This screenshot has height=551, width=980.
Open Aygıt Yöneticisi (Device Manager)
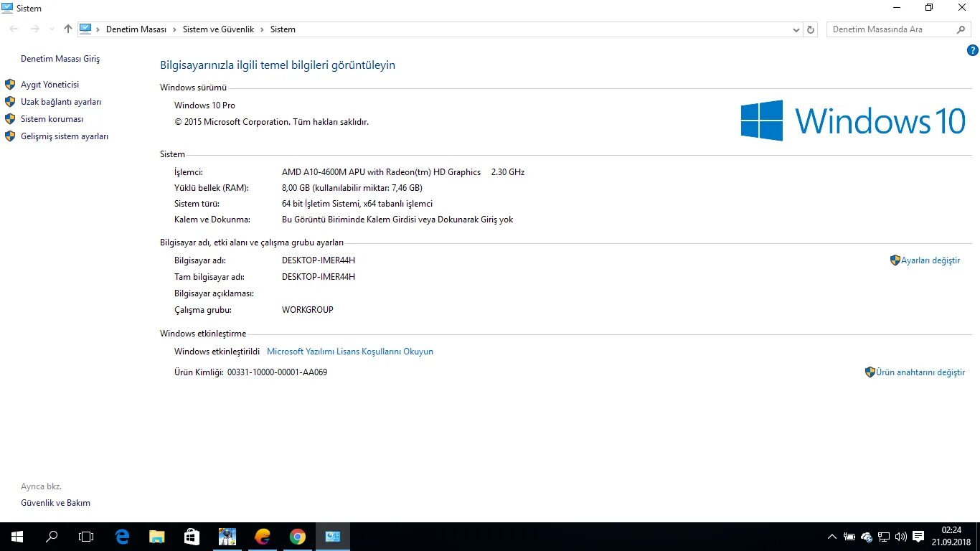pyautogui.click(x=50, y=85)
